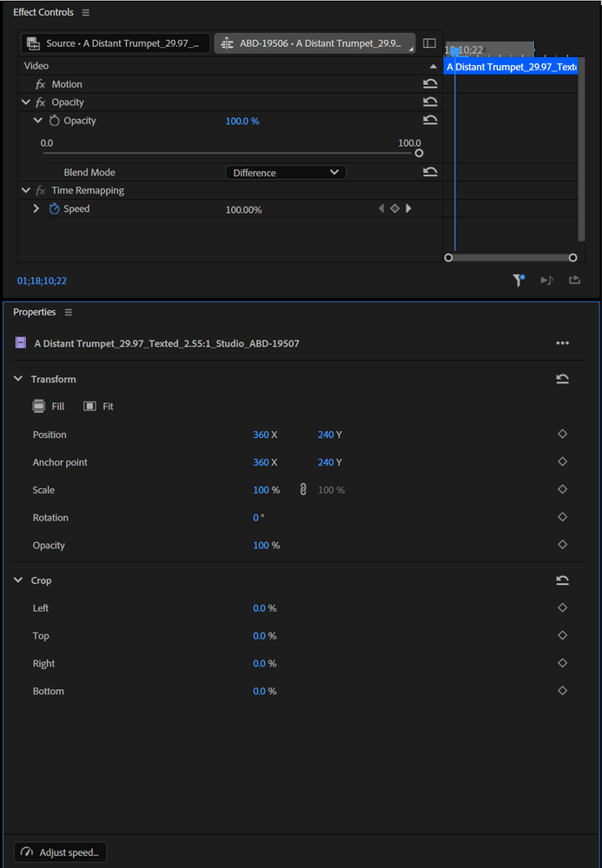602x868 pixels.
Task: Switch to Source A Distant Trumpet tab
Action: pyautogui.click(x=115, y=43)
